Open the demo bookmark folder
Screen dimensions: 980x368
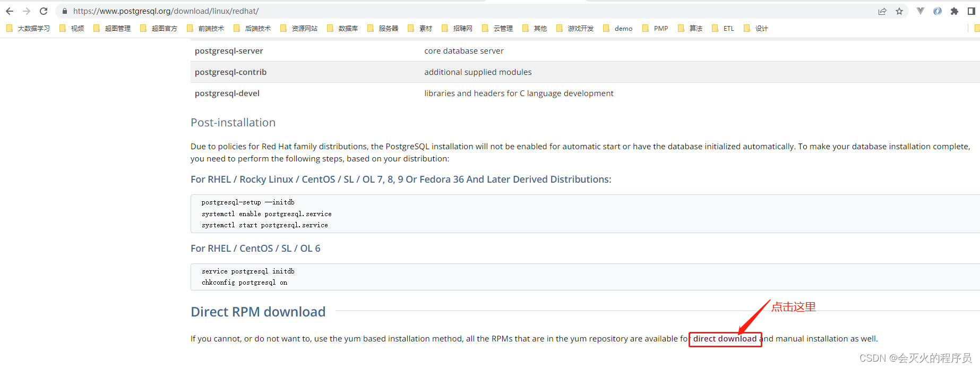coord(618,29)
